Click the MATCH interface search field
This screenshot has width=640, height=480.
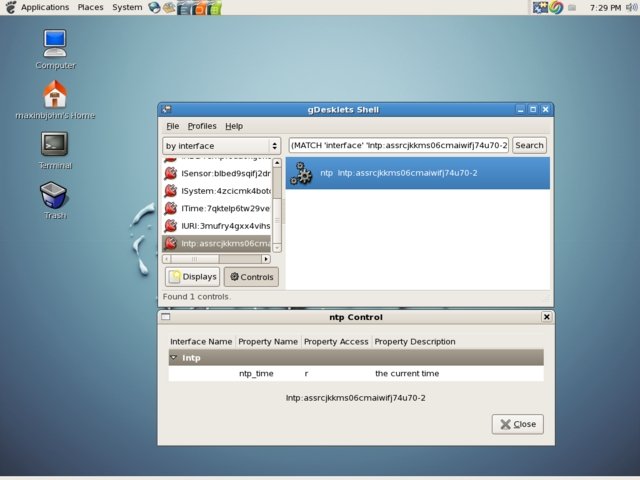point(398,146)
